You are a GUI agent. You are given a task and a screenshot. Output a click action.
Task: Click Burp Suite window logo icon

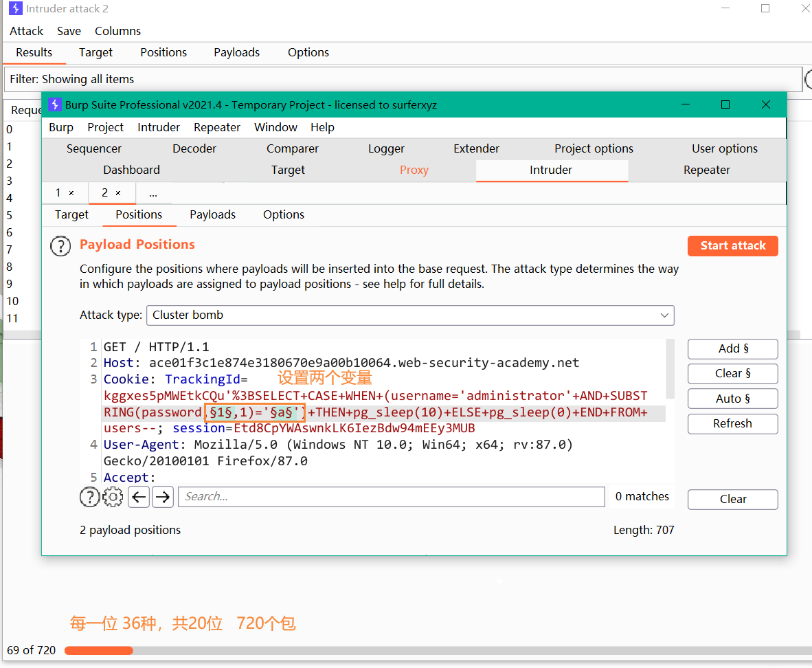click(55, 104)
